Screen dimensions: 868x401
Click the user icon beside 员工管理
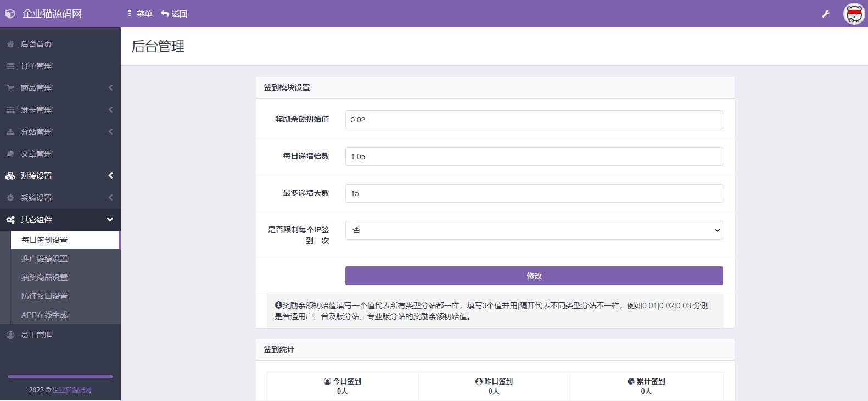pos(10,335)
